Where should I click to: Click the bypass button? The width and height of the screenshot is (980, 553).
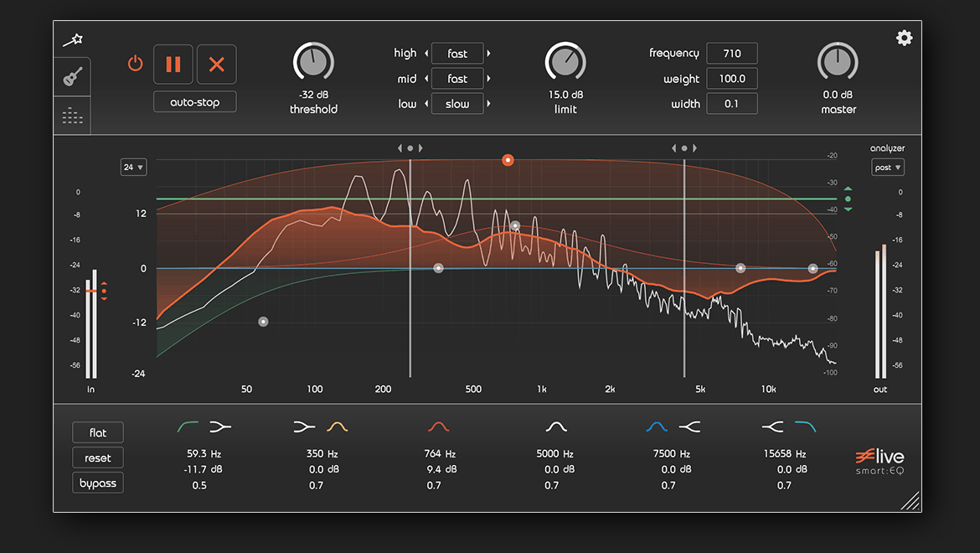coord(98,483)
